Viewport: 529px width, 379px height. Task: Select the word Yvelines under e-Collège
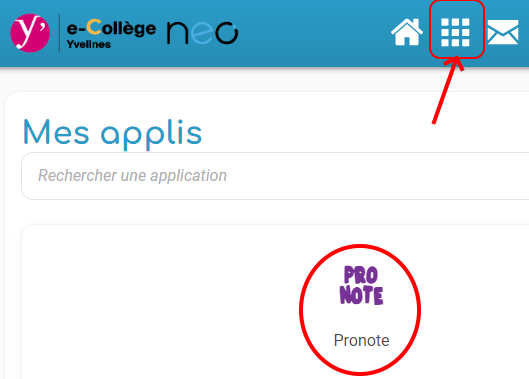click(x=89, y=44)
